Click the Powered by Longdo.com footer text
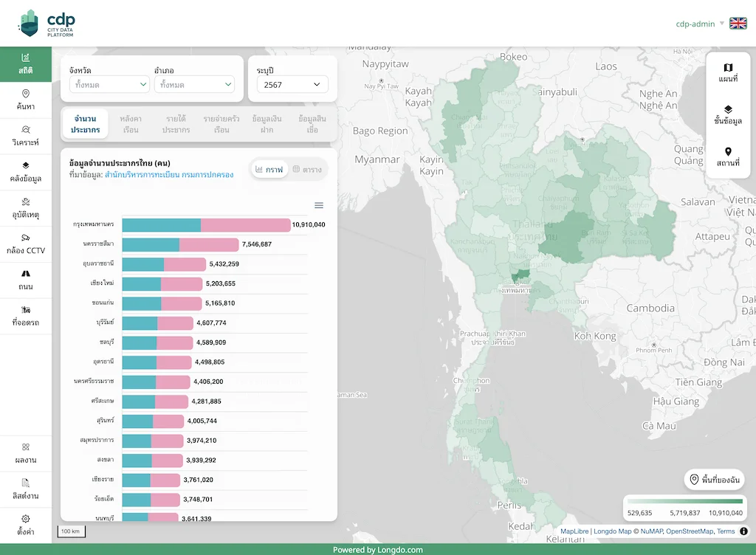The height and width of the screenshot is (555, 756). point(377,550)
